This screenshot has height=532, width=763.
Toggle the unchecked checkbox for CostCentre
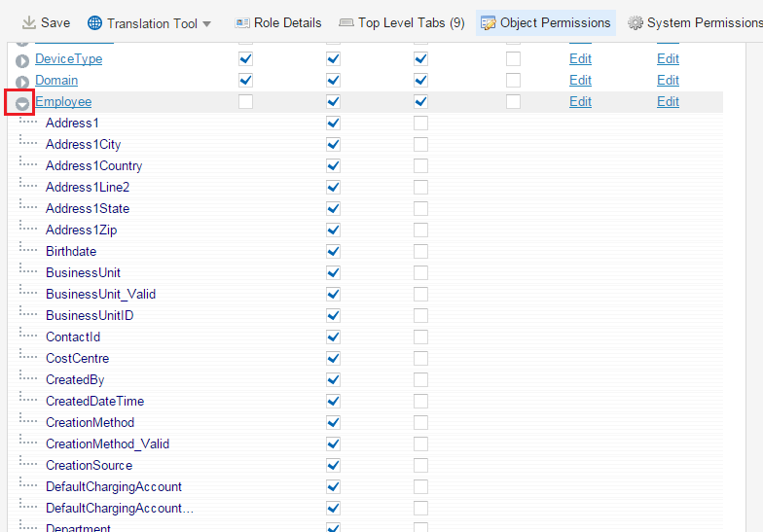[x=420, y=359]
